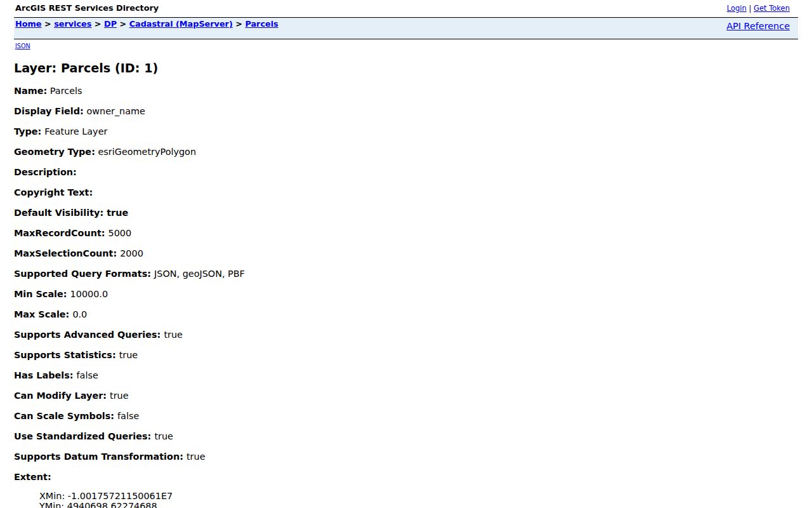Click the Min Scale value 10000.0
The width and height of the screenshot is (812, 508).
[89, 294]
